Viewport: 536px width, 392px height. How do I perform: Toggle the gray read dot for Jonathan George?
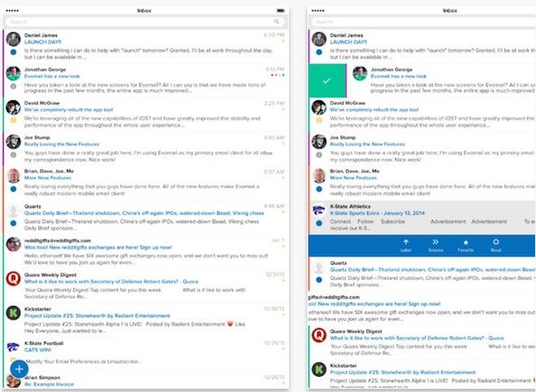click(x=14, y=87)
